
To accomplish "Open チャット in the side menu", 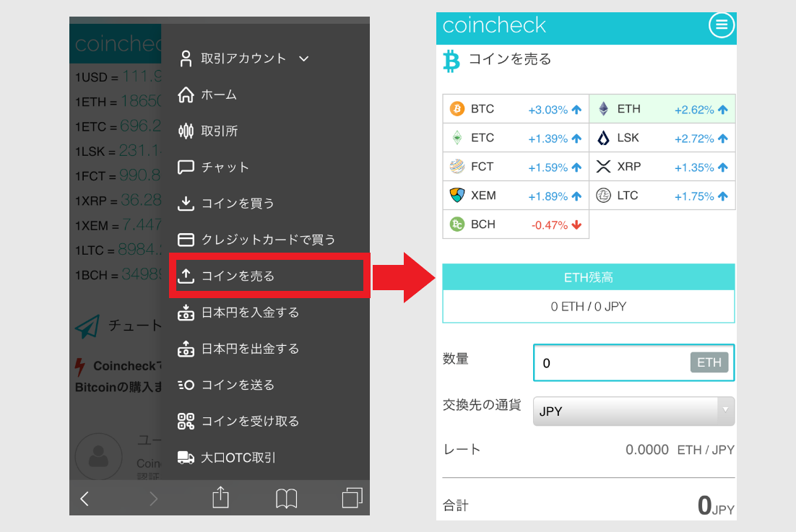I will coord(225,167).
